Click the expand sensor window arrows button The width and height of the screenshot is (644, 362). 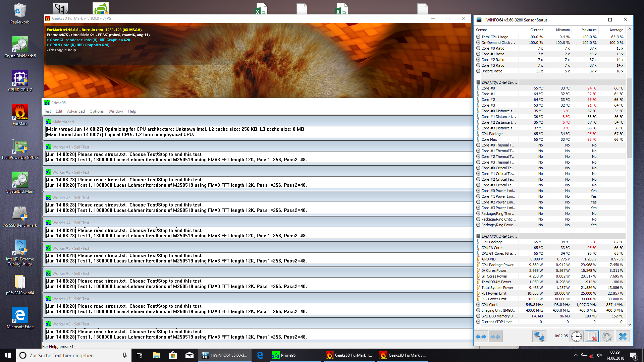pos(481,336)
